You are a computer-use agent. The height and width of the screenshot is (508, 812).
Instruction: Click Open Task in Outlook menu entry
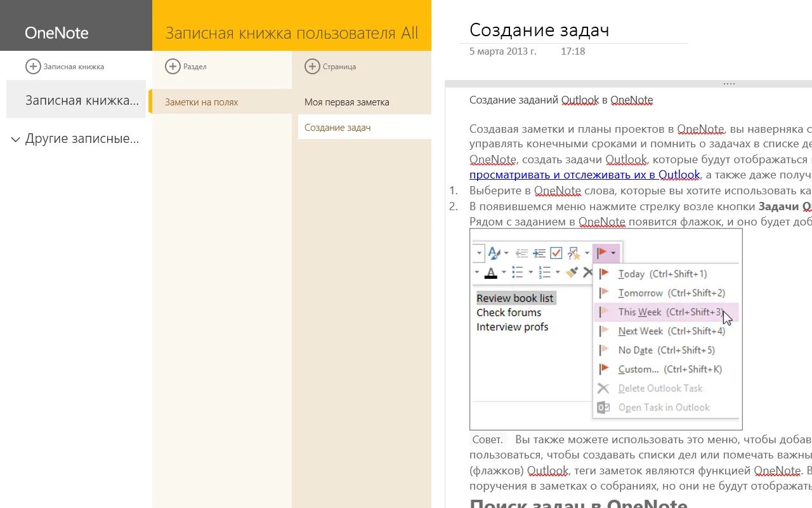pyautogui.click(x=666, y=407)
